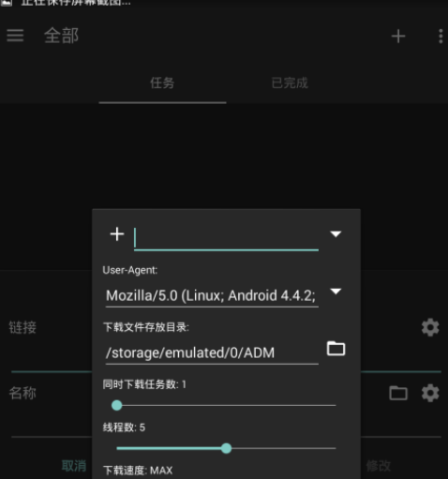Switch to the 任务 tab

point(162,83)
